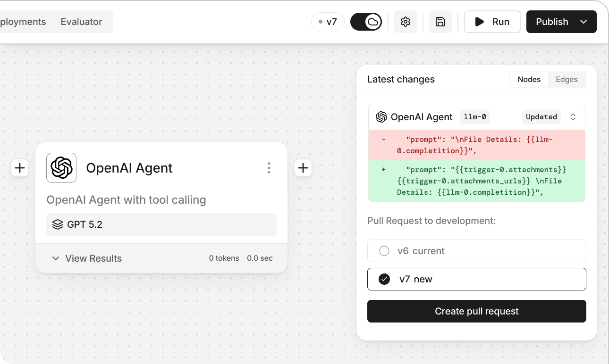Open the settings gear in toolbar
The image size is (609, 364).
[406, 22]
